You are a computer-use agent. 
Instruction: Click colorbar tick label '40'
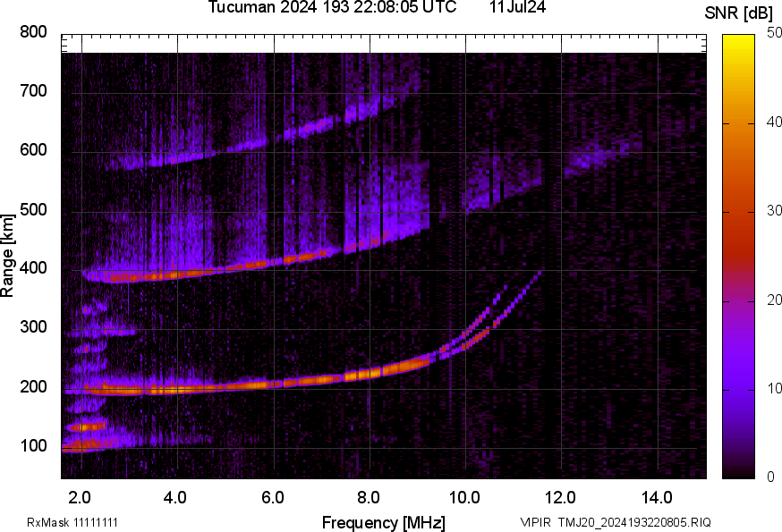click(775, 122)
